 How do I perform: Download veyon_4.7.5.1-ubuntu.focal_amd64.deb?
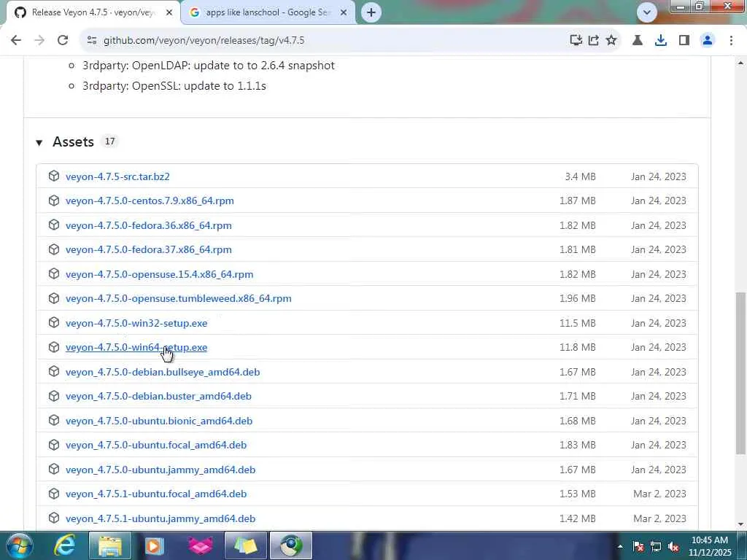pos(156,494)
